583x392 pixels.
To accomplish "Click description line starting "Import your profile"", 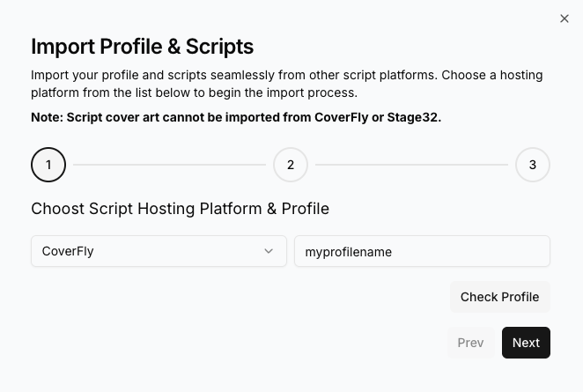I will [286, 75].
